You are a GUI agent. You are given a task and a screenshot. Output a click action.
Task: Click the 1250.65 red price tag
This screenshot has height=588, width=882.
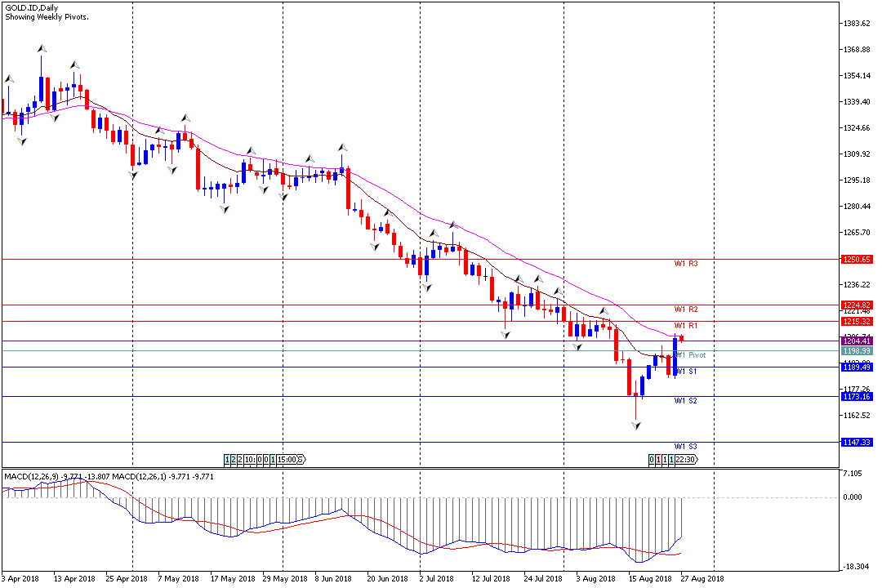coord(857,260)
